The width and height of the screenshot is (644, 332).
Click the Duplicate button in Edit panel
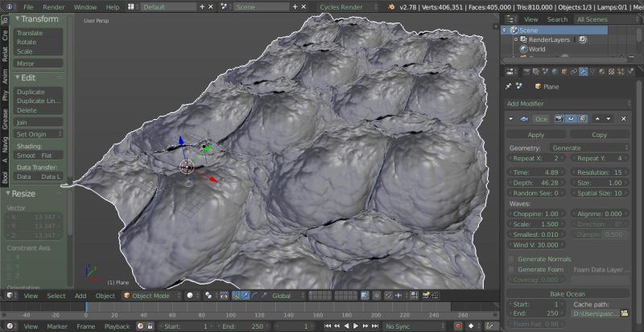[x=39, y=92]
